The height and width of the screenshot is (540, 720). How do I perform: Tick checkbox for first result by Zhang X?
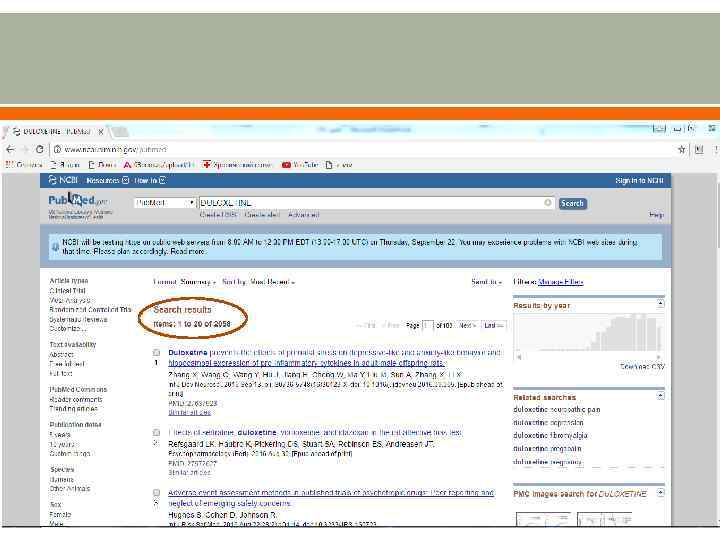[x=157, y=353]
